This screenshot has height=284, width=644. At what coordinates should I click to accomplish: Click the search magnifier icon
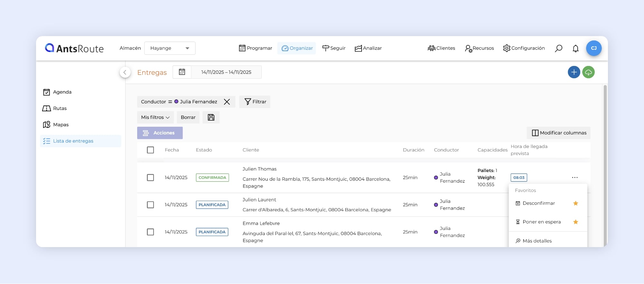tap(558, 48)
